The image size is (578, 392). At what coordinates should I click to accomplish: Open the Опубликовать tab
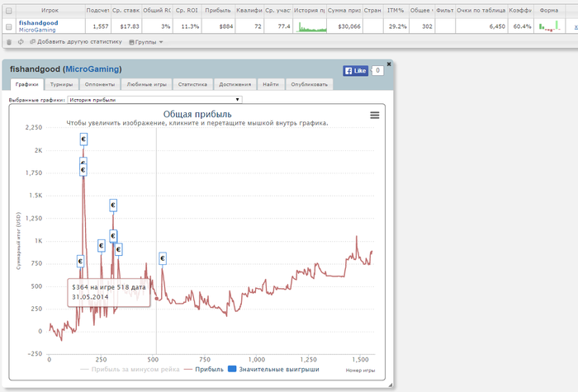pyautogui.click(x=310, y=84)
